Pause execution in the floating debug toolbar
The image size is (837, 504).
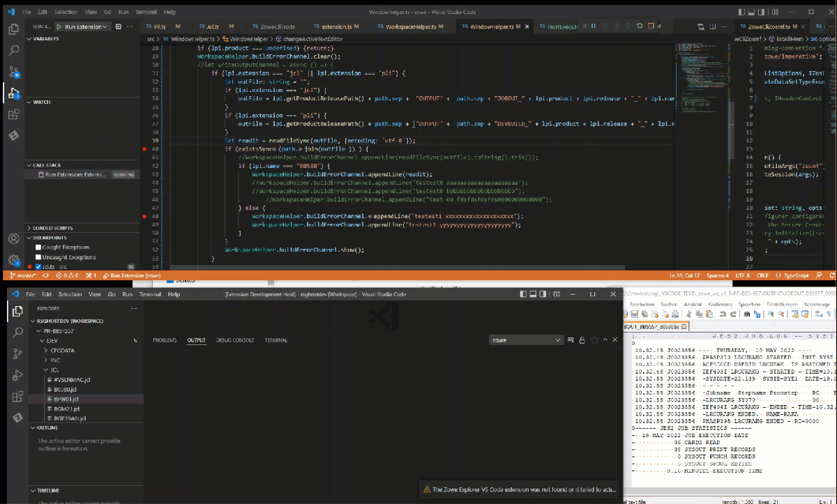pos(593,26)
